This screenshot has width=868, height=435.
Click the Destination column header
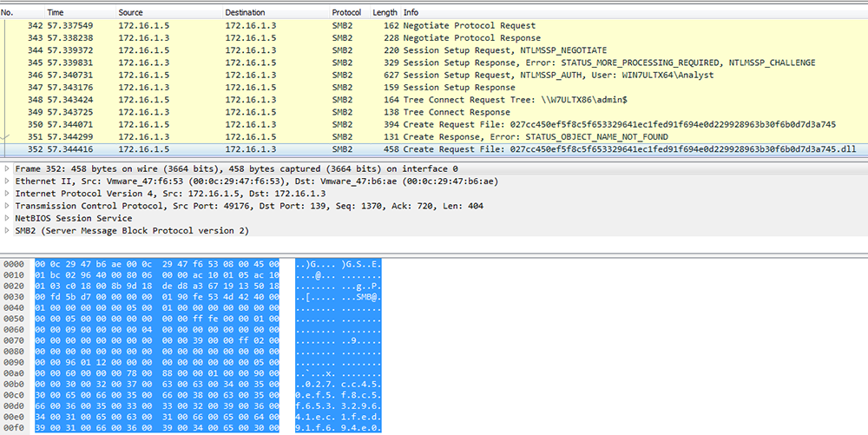click(276, 12)
